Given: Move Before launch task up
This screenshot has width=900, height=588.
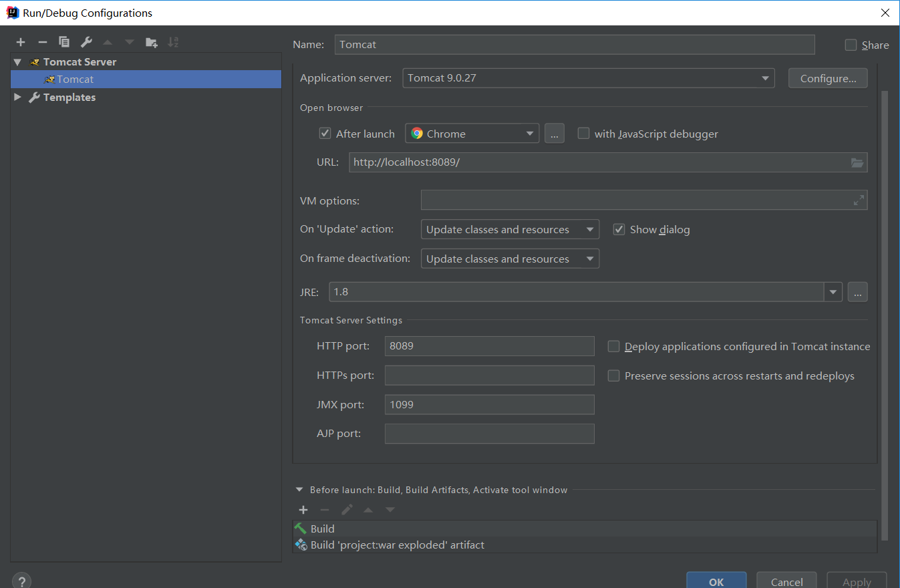Looking at the screenshot, I should 368,510.
